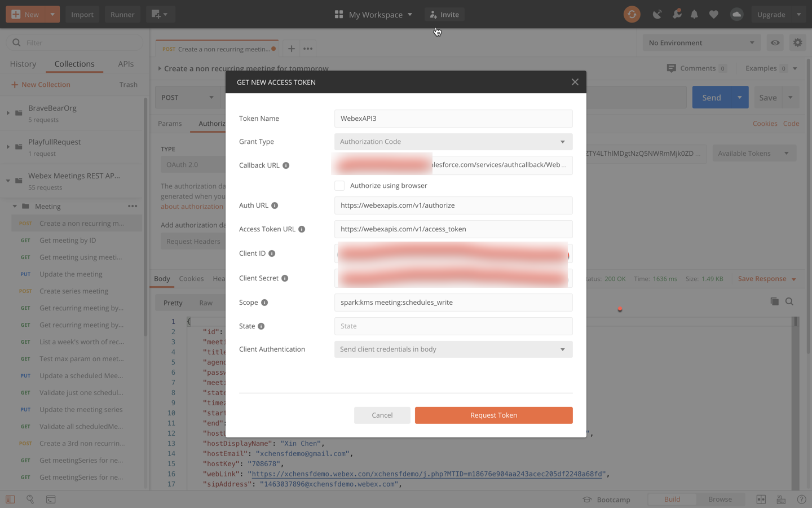Open the Capture requests satellite icon
Screen dimensions: 812x508
(657, 14)
